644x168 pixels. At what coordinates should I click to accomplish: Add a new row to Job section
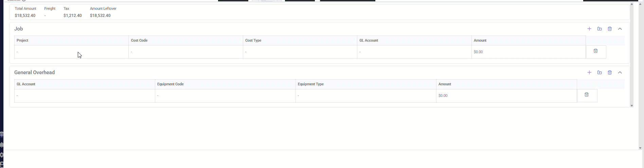click(x=589, y=29)
